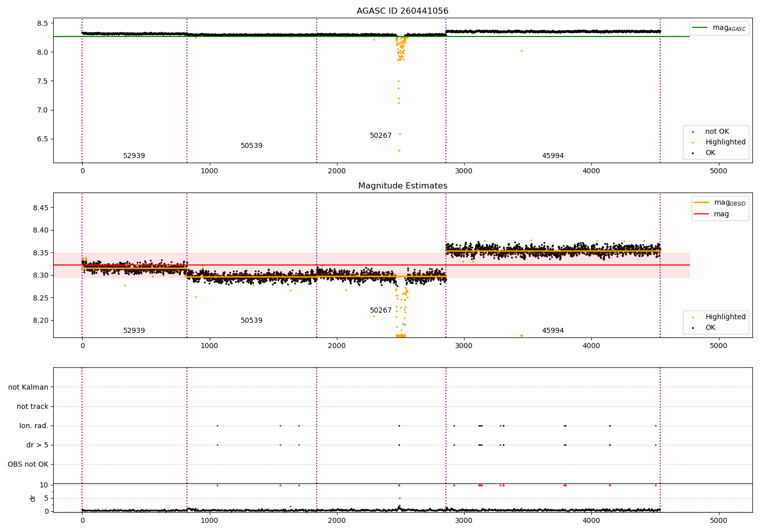
Task: Click the 'OBS not OK' axis label
Action: click(x=28, y=464)
